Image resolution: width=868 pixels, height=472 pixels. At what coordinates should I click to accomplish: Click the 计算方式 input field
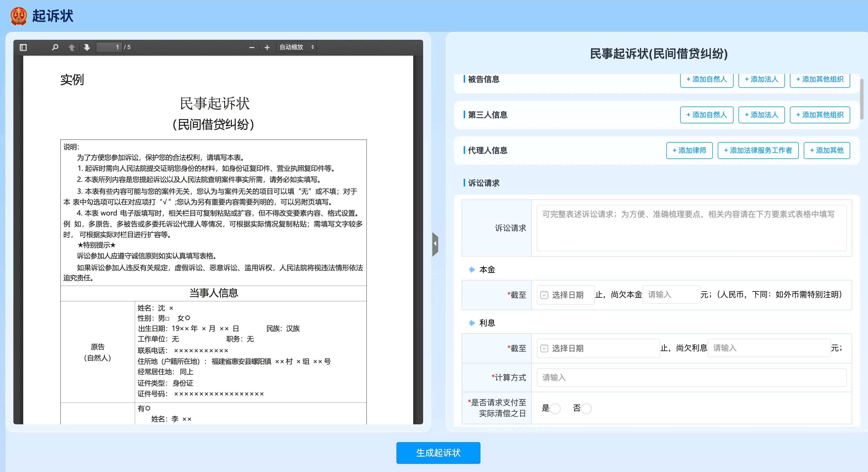point(692,378)
